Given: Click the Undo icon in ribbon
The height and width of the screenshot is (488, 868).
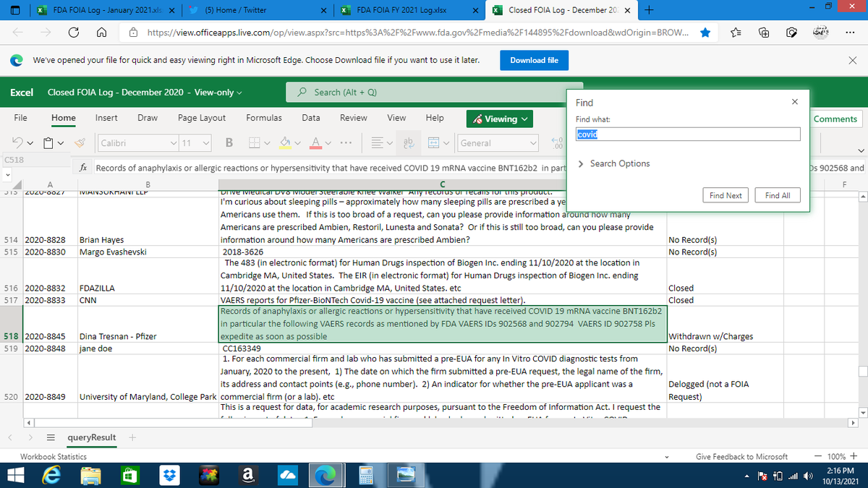Looking at the screenshot, I should point(17,143).
